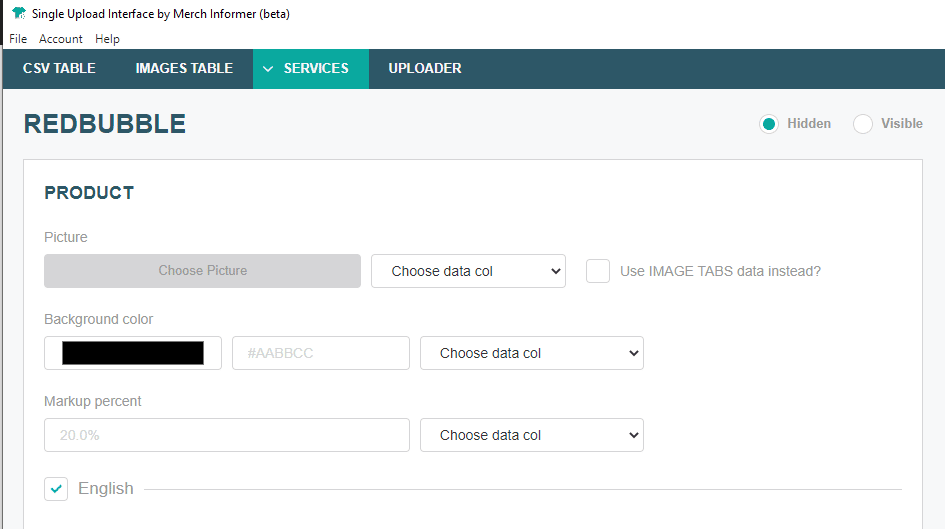Click the Background color label
945x529 pixels.
coord(98,319)
